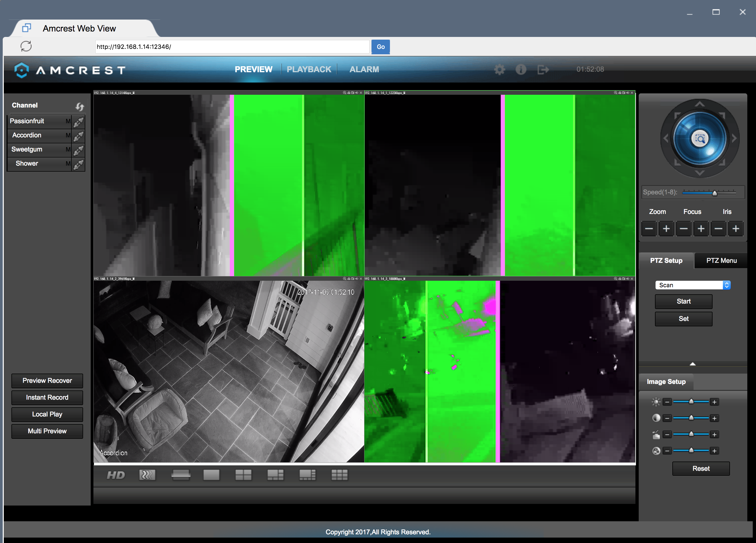Open Local Play

[x=47, y=414]
